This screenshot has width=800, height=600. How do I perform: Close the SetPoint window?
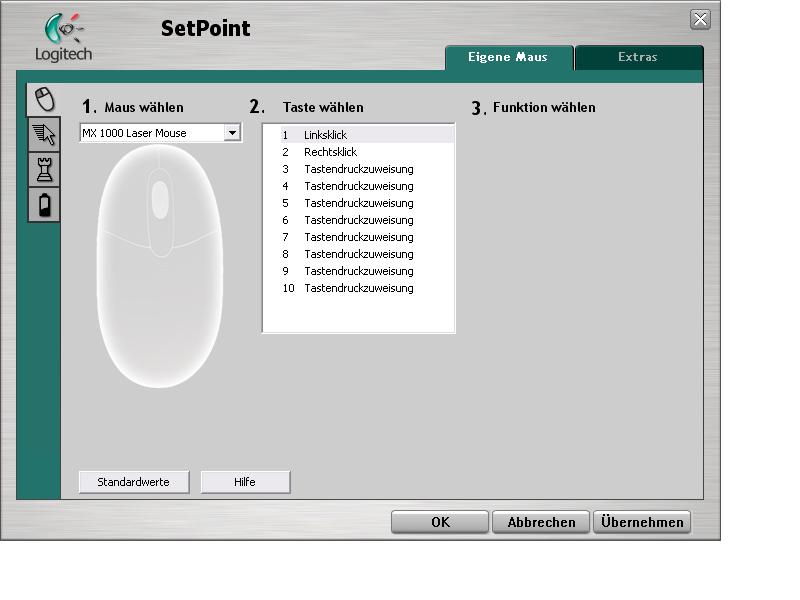click(700, 20)
